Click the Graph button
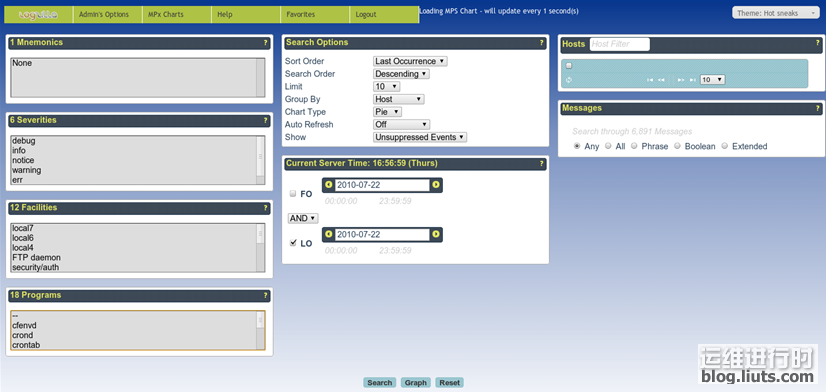Viewport: 826px width, 392px height. (x=416, y=383)
